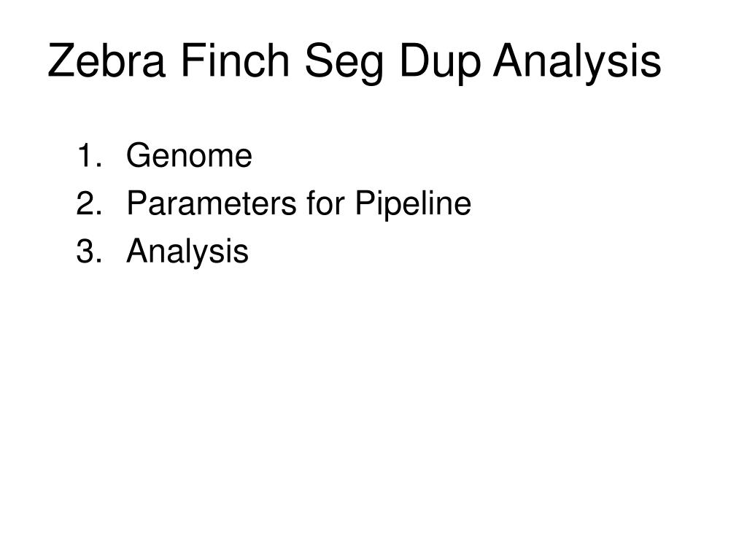Viewport: 747px width, 560px height.
Task: Click the word "for" in item two
Action: pos(326,203)
